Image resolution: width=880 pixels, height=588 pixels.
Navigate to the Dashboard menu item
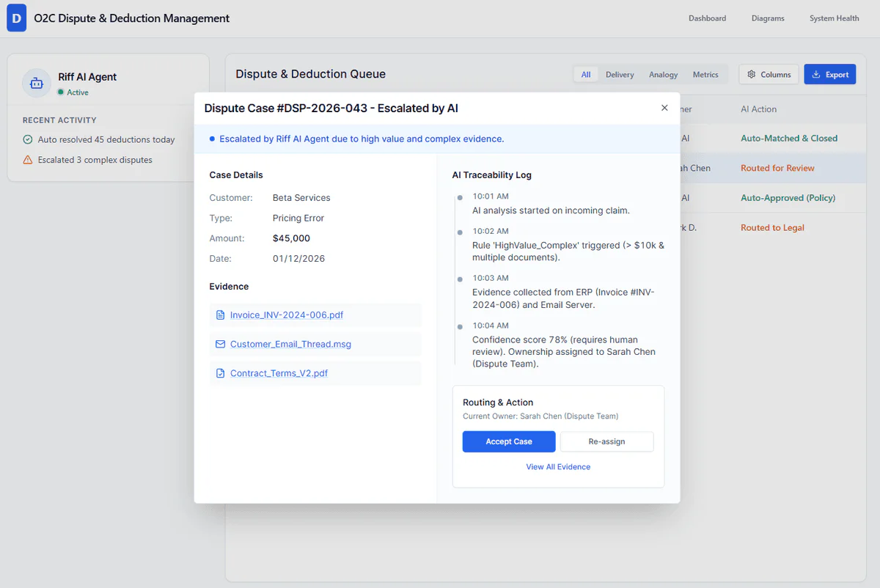(x=707, y=18)
